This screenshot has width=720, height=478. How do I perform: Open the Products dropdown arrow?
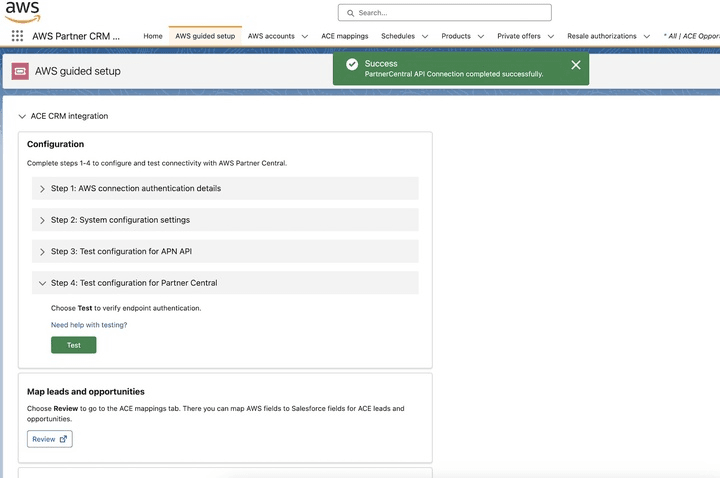tap(481, 36)
